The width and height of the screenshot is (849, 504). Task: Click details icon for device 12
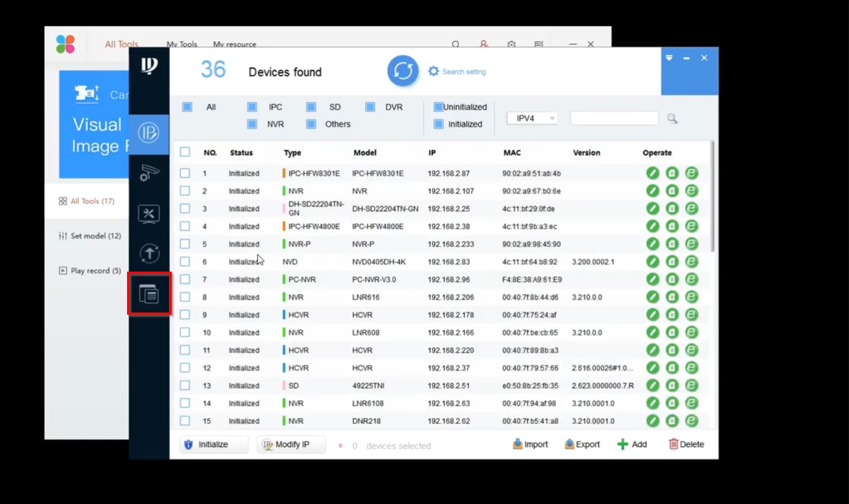point(672,368)
